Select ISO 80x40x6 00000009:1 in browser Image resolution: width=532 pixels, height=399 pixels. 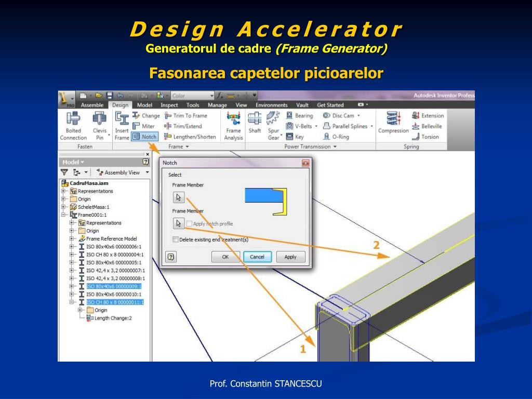[114, 286]
